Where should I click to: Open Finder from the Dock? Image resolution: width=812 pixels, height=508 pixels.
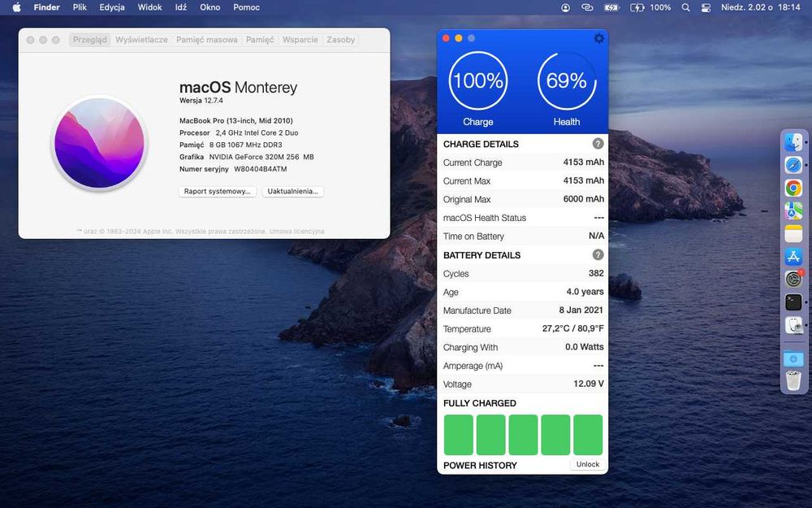793,142
